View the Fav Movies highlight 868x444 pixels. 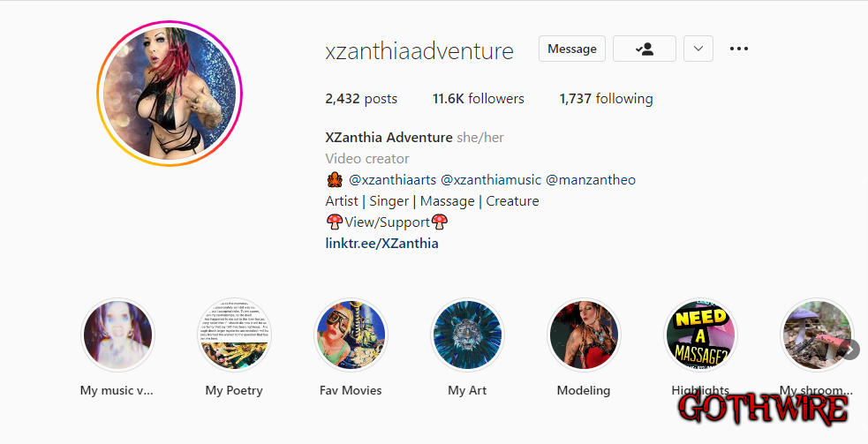click(351, 335)
